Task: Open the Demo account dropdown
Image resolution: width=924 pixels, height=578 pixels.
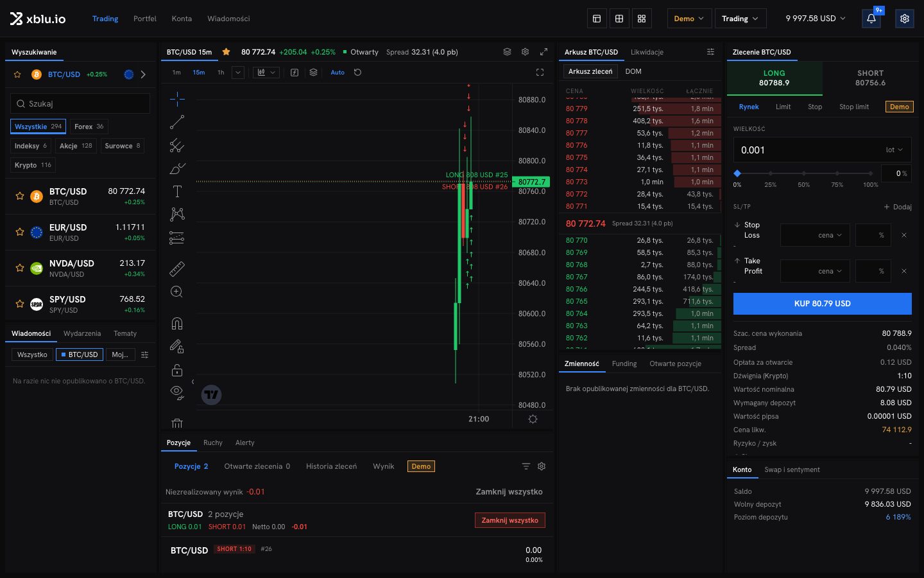Action: (689, 19)
